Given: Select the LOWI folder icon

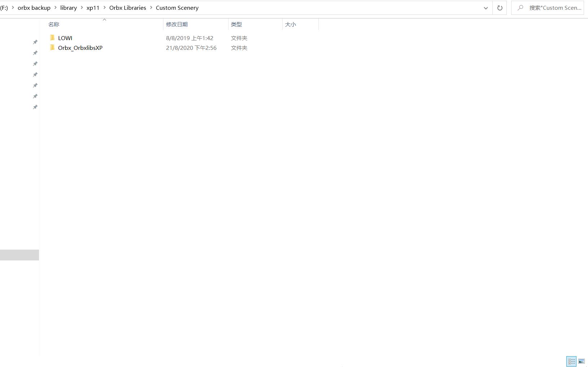Looking at the screenshot, I should 52,38.
